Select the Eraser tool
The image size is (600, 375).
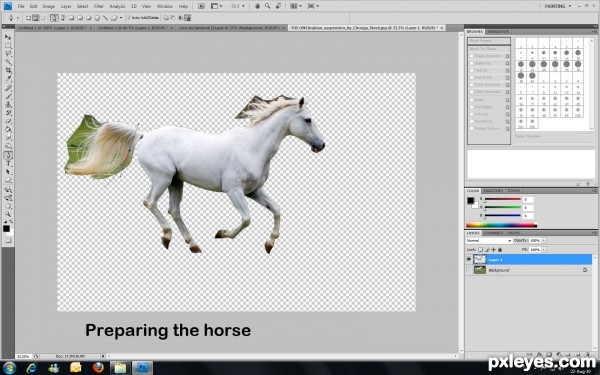[8, 121]
